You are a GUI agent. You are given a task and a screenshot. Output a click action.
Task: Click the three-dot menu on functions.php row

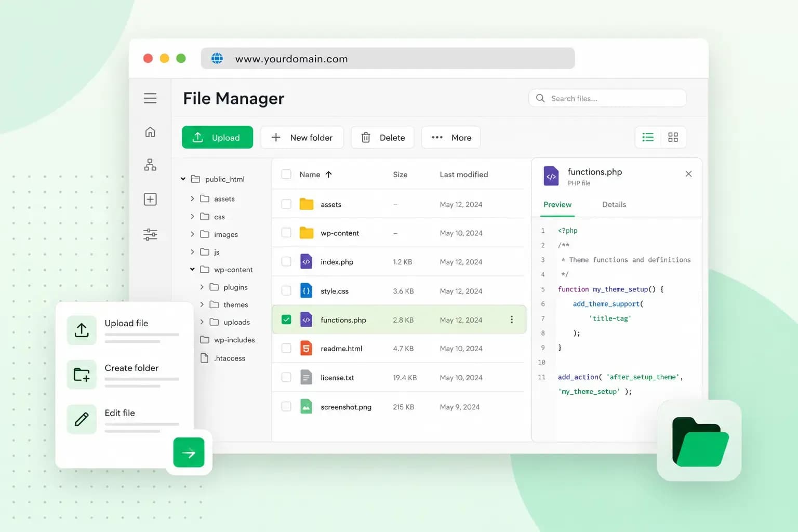(512, 320)
